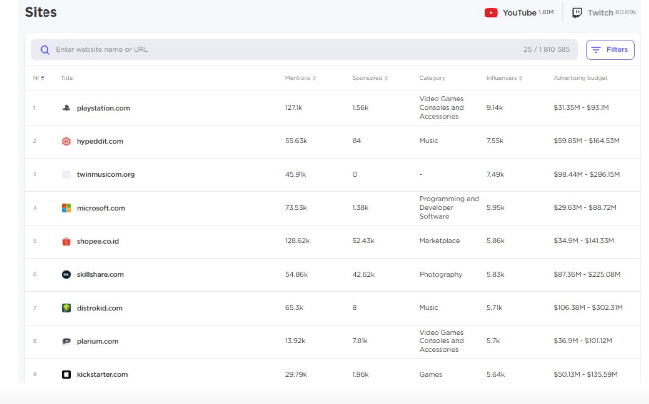Sort table by Sponsored column
The height and width of the screenshot is (404, 649).
[370, 78]
